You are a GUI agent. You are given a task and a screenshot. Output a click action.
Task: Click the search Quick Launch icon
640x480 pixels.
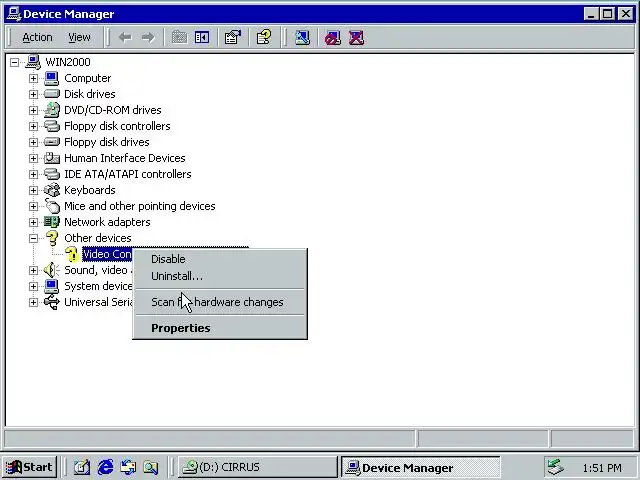[x=151, y=467]
